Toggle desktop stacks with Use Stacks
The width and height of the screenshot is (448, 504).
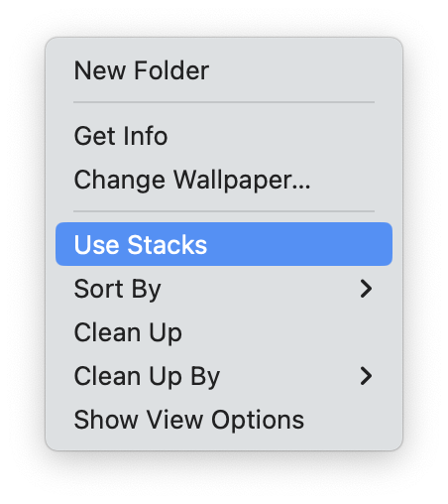224,244
